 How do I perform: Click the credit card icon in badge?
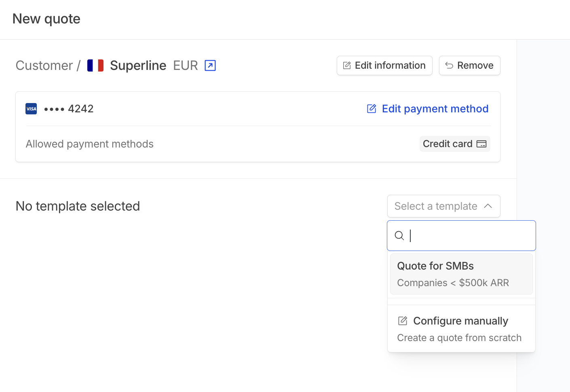tap(481, 144)
